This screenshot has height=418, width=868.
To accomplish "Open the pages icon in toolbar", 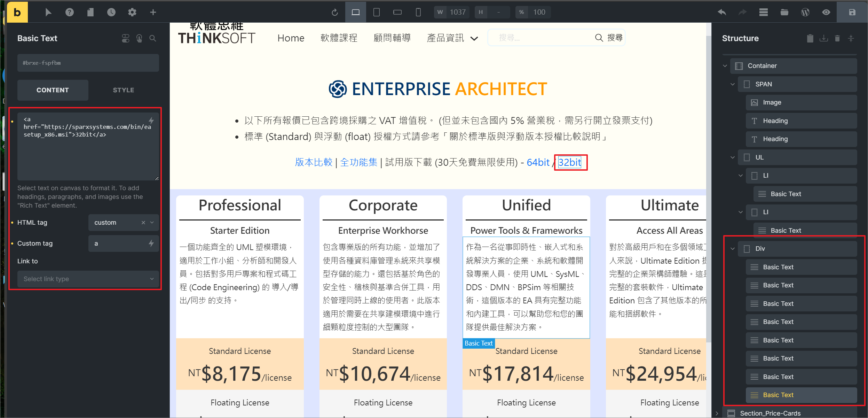I will click(90, 12).
